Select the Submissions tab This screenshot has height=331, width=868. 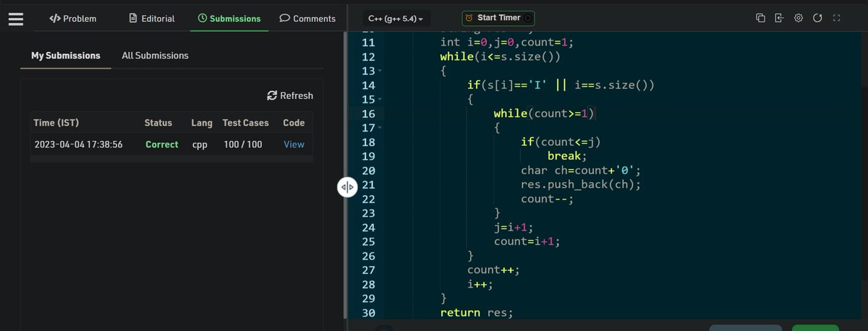point(229,18)
